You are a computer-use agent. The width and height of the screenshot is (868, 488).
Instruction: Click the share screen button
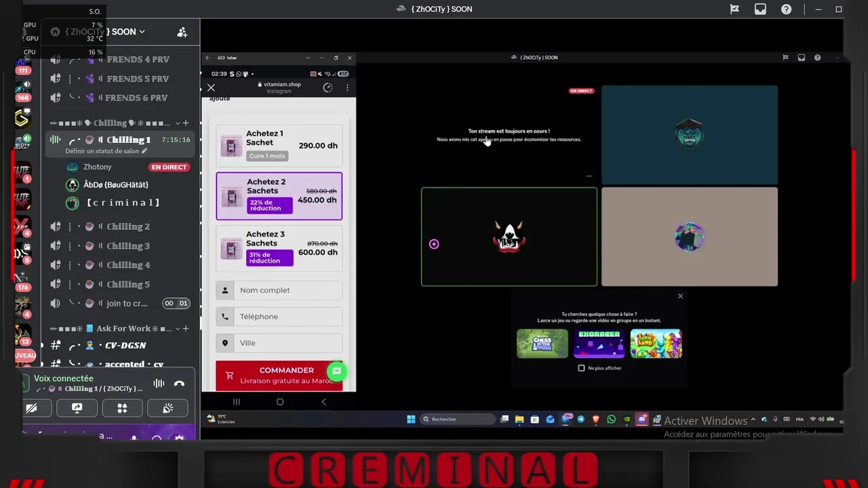(77, 408)
